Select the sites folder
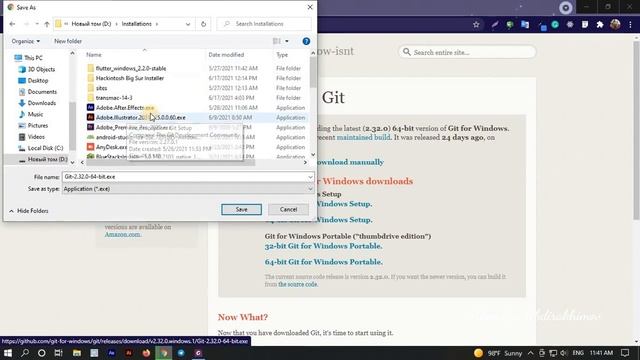 pos(101,88)
